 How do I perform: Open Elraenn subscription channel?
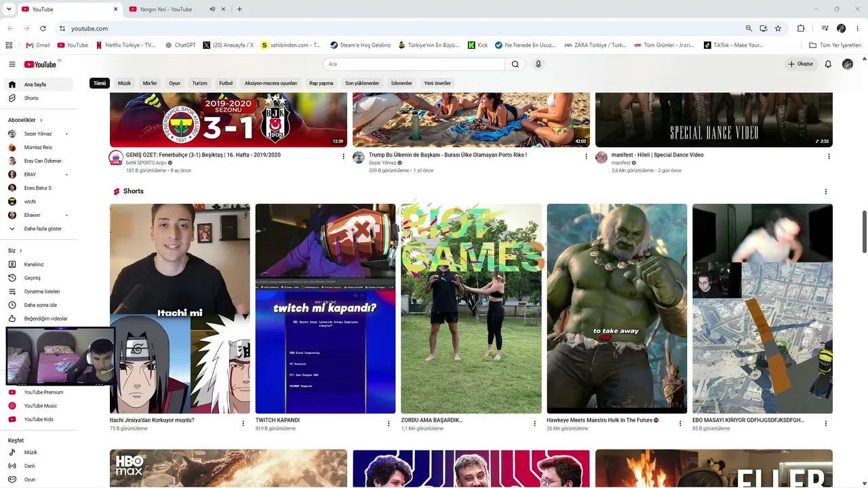38,216
